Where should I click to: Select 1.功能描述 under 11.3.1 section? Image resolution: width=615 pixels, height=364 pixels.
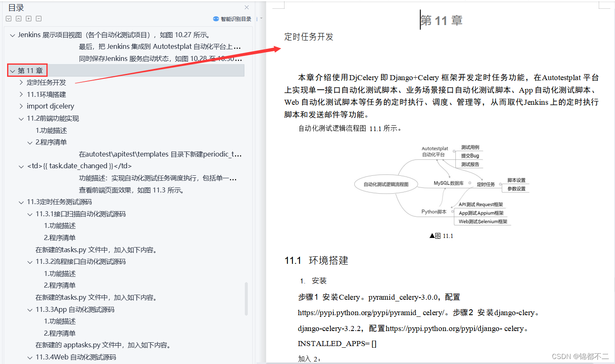(60, 226)
